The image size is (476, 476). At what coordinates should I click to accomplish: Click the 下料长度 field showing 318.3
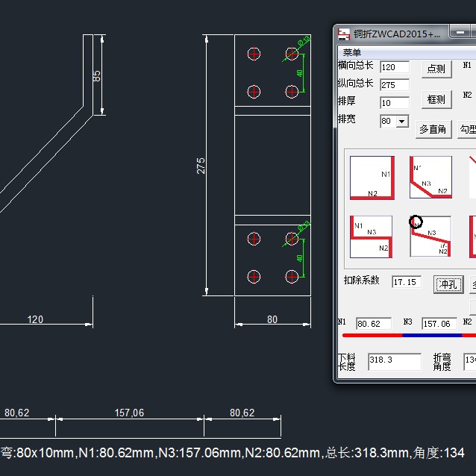click(x=395, y=362)
